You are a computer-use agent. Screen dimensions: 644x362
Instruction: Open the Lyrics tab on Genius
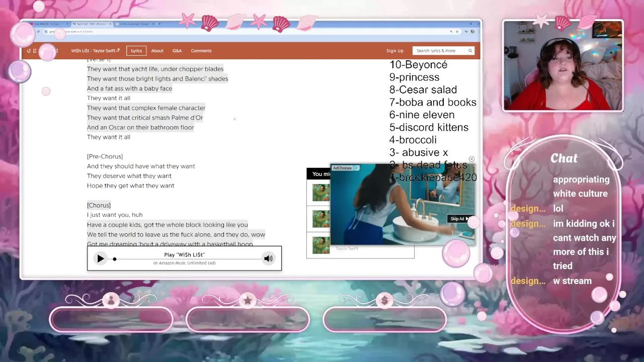pyautogui.click(x=136, y=51)
